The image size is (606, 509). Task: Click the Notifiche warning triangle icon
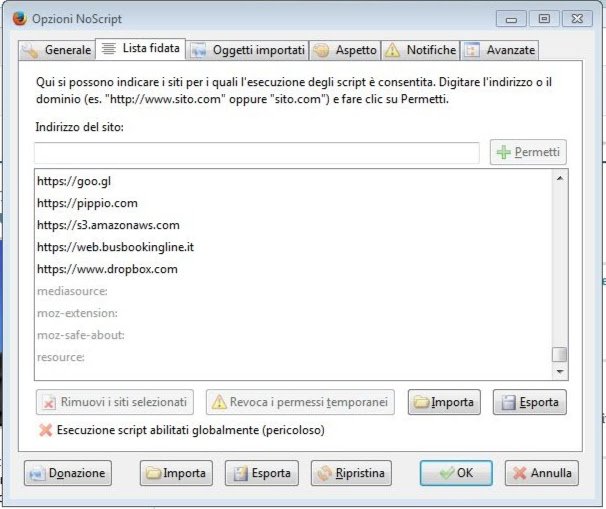393,50
